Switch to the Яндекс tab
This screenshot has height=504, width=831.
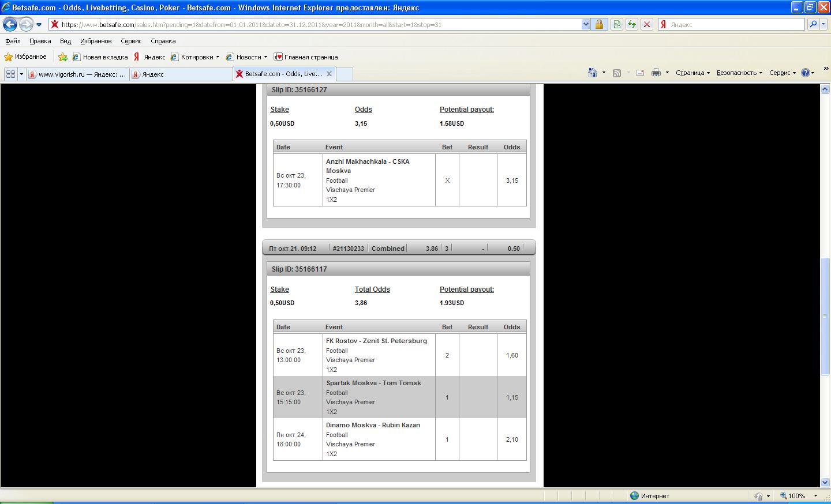[x=180, y=74]
